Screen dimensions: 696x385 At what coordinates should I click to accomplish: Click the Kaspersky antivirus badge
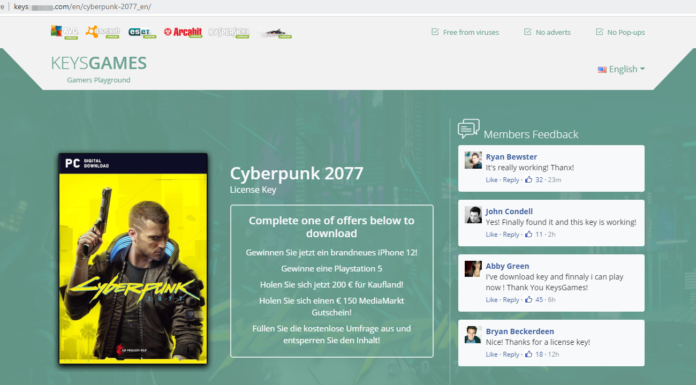click(x=229, y=32)
